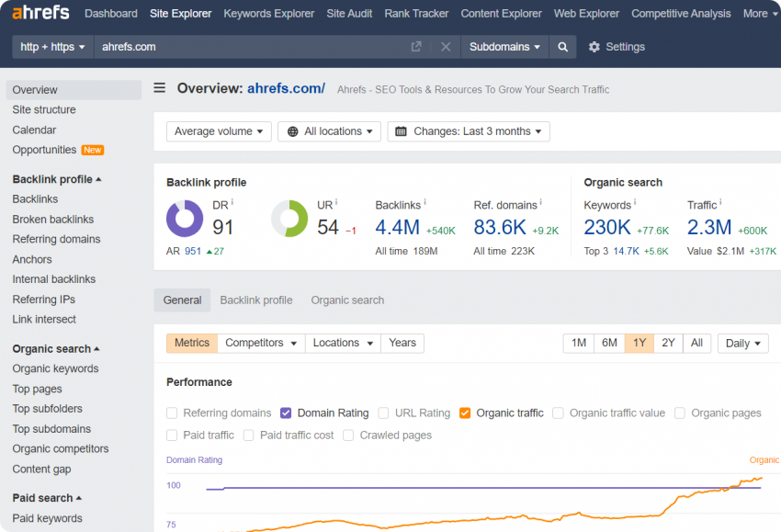Open Keywords Explorer

[x=269, y=14]
